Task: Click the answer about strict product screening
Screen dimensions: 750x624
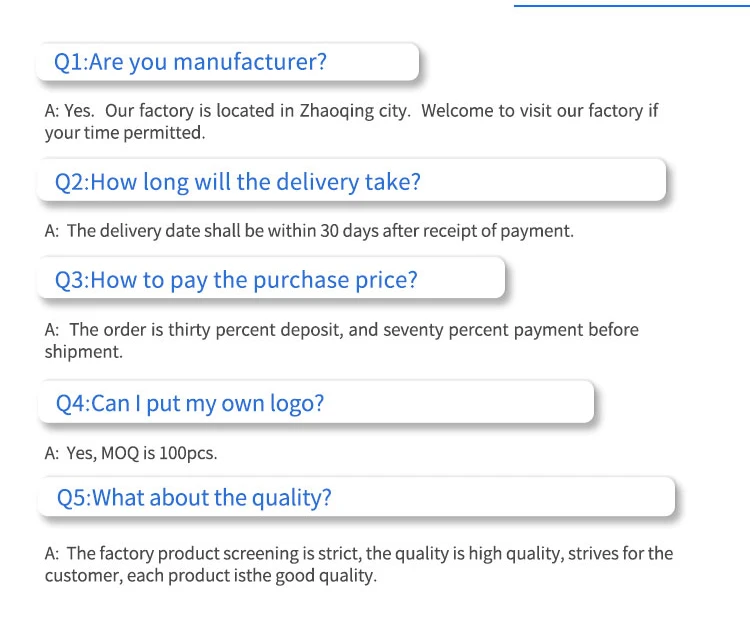Action: point(359,564)
